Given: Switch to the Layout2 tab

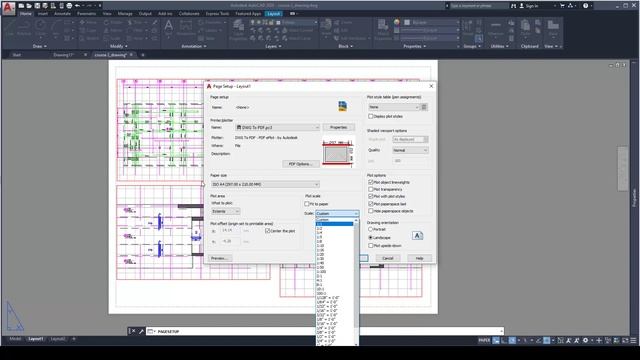Looking at the screenshot, I should pyautogui.click(x=58, y=339).
